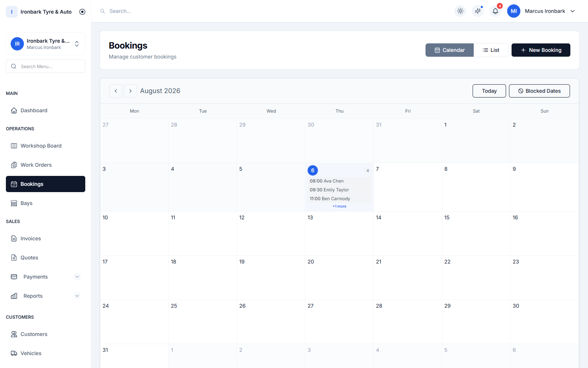Open the 08:00 Ava Chen booking
This screenshot has height=368, width=588.
click(339, 181)
